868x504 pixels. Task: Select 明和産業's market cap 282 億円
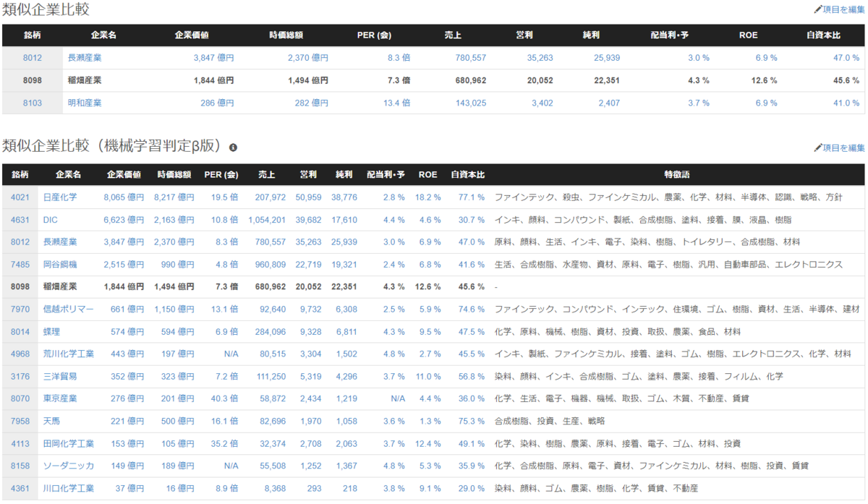(311, 103)
